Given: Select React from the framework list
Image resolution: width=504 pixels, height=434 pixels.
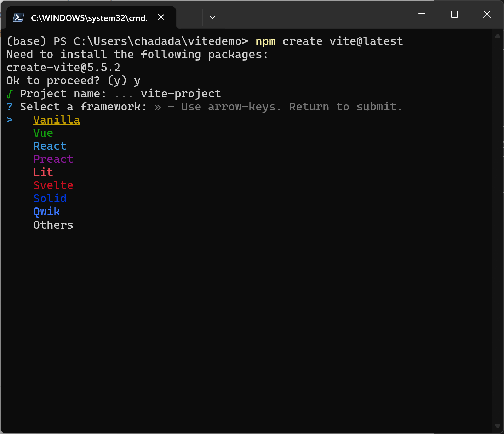Looking at the screenshot, I should (x=50, y=146).
